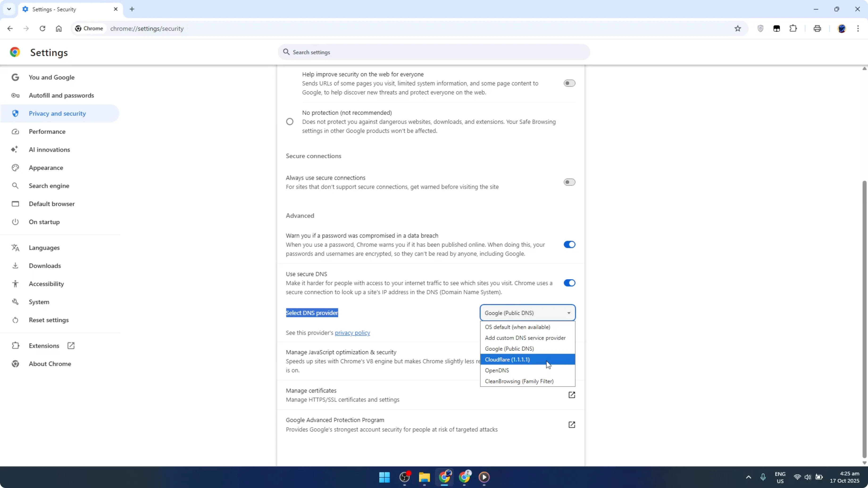The image size is (868, 488).
Task: Select the Performance speedometer icon in sidebar
Action: coord(15,131)
